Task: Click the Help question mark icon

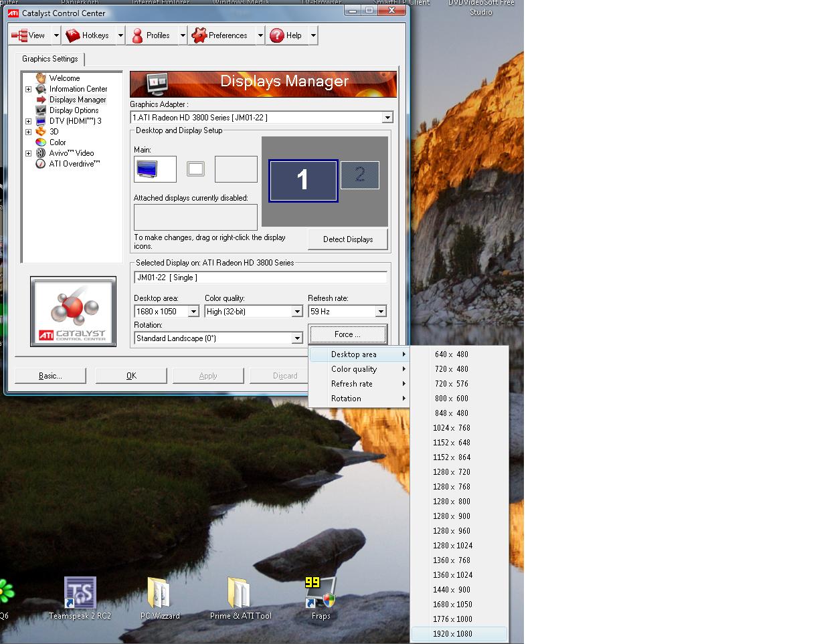Action: 277,35
